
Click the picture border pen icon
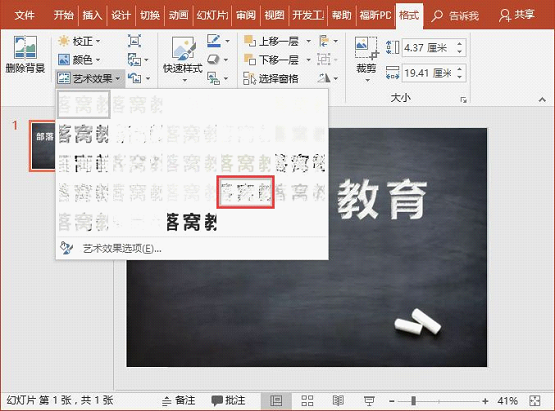click(x=213, y=41)
